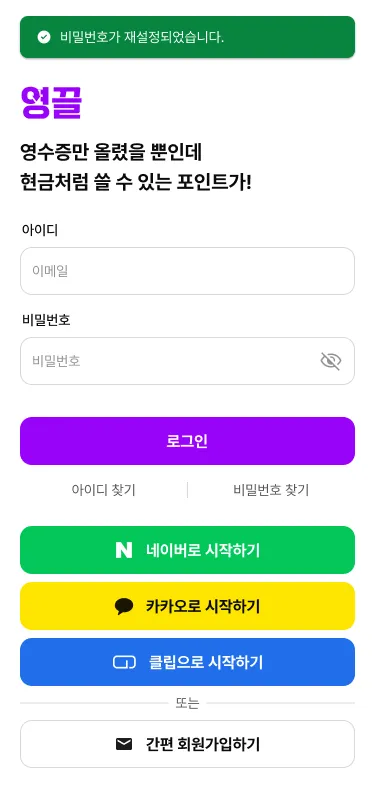375x800 pixels.
Task: Focus the 비밀번호 input field
Action: (187, 361)
